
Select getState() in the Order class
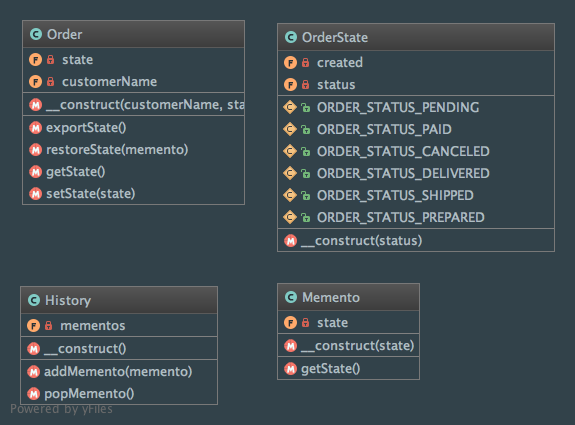(76, 172)
